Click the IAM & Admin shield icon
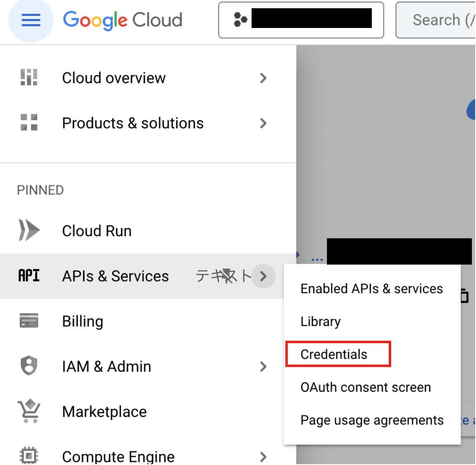This screenshot has height=465, width=476. pos(29,366)
